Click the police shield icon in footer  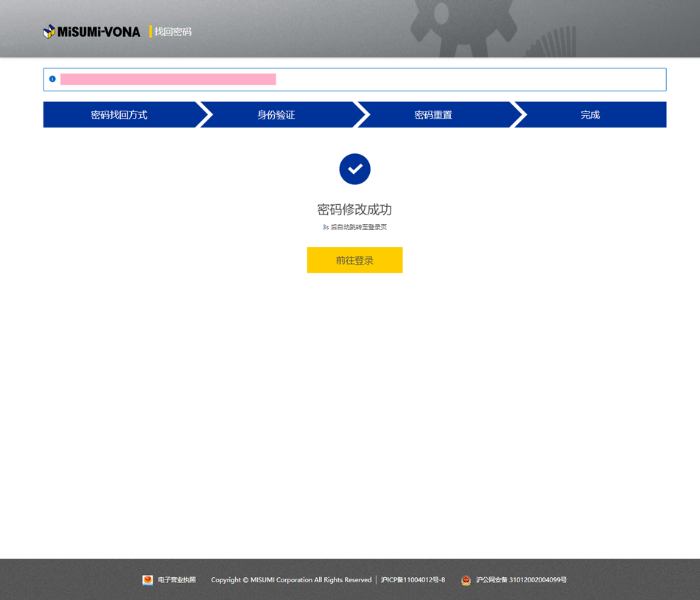(x=466, y=580)
